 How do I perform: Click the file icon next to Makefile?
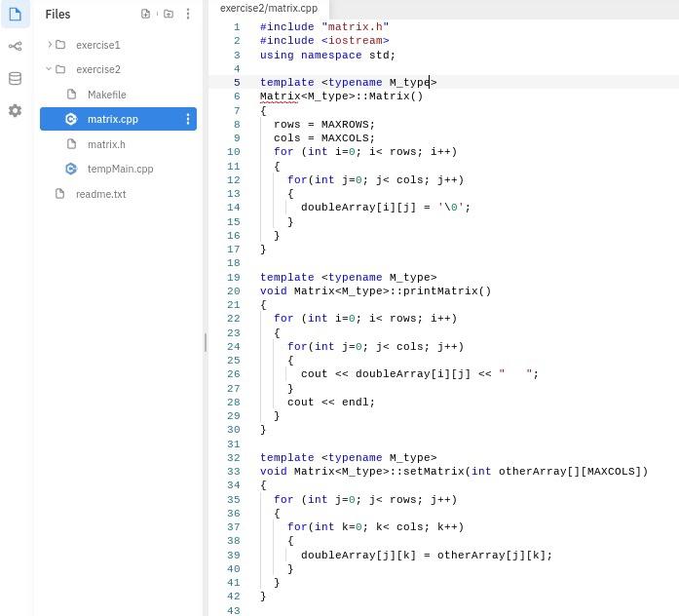click(x=72, y=95)
